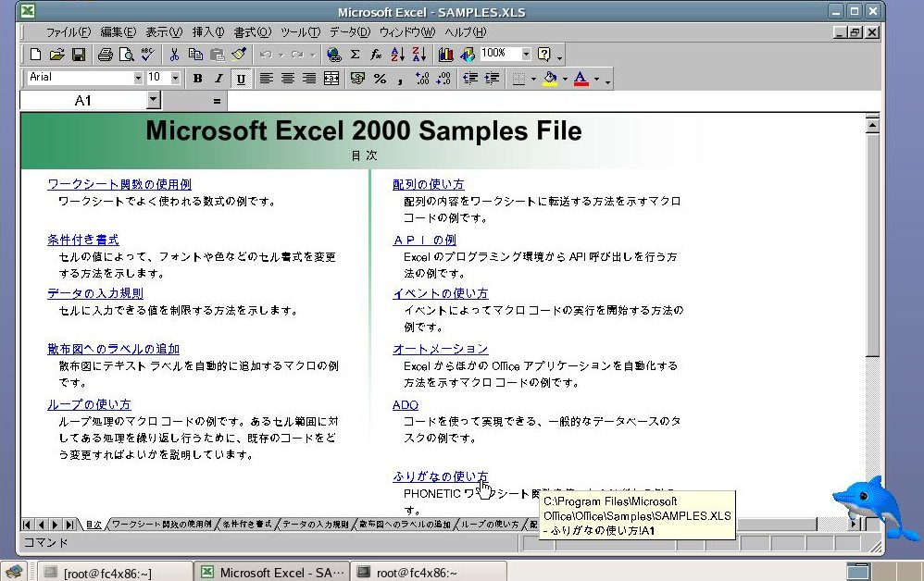The width and height of the screenshot is (924, 581).
Task: Click the Drawing toolbar icon
Action: [468, 55]
